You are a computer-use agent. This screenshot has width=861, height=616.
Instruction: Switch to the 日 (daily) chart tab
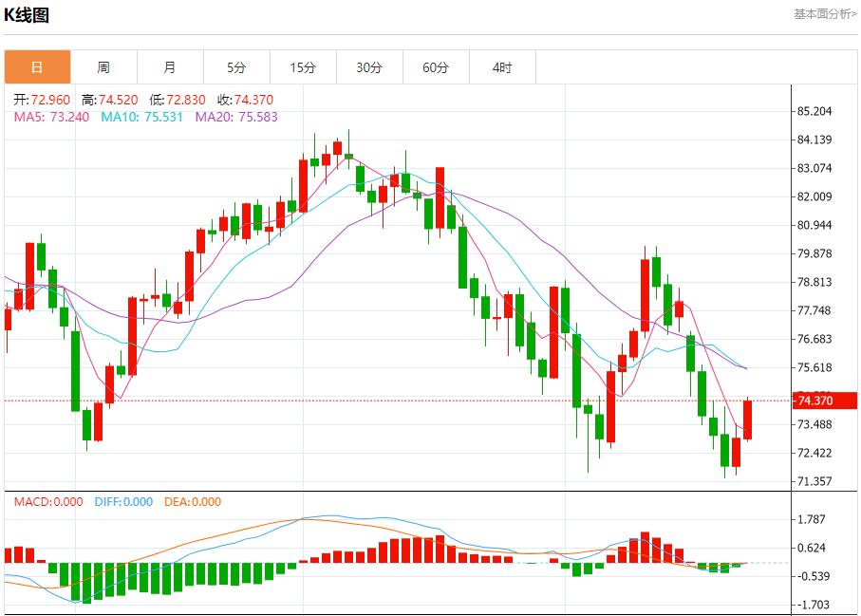tap(37, 67)
